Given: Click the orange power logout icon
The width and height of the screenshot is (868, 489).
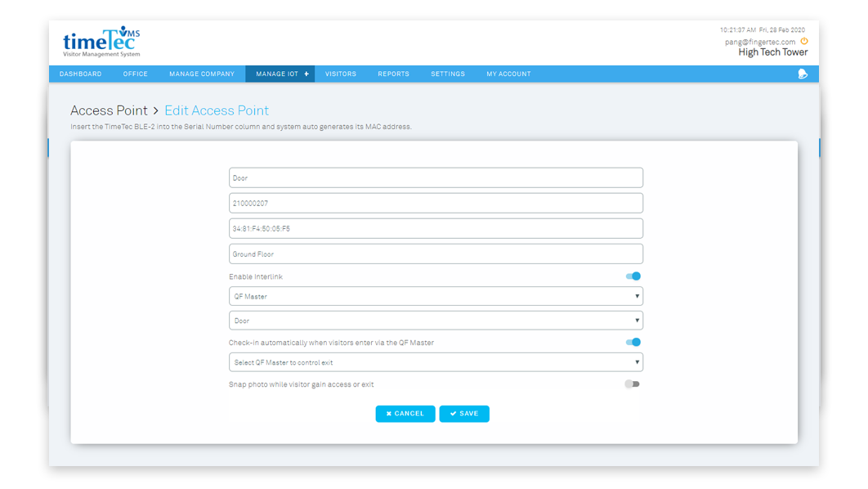Looking at the screenshot, I should pyautogui.click(x=804, y=42).
